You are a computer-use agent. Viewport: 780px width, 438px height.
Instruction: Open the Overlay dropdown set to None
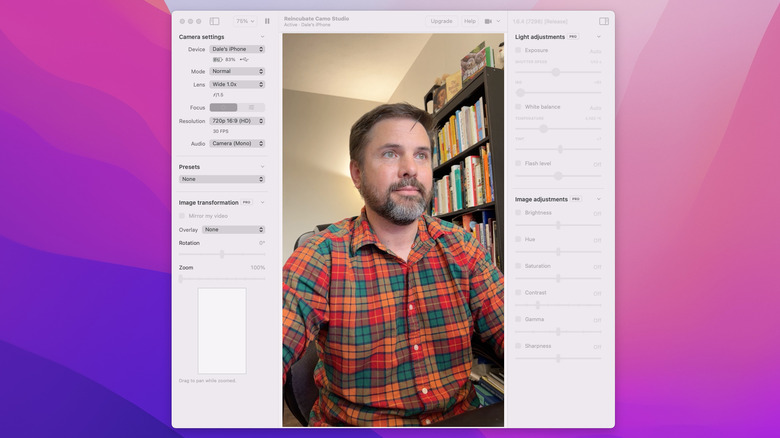point(233,230)
